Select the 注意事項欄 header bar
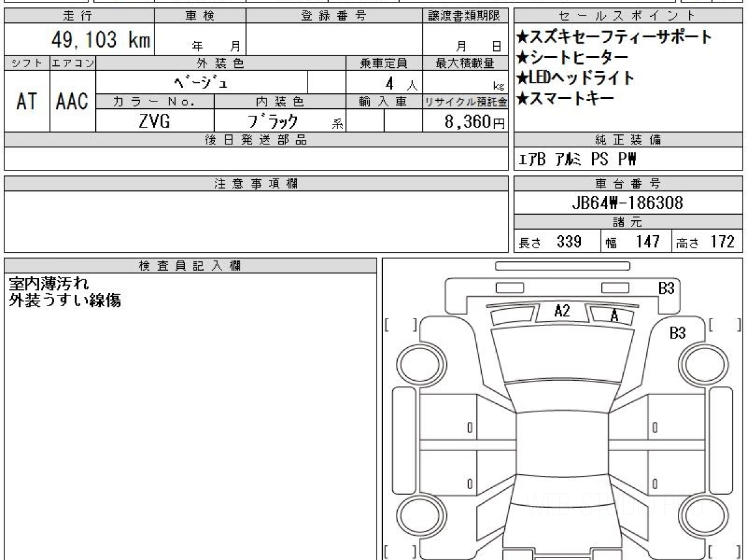This screenshot has width=747, height=560. point(256,184)
